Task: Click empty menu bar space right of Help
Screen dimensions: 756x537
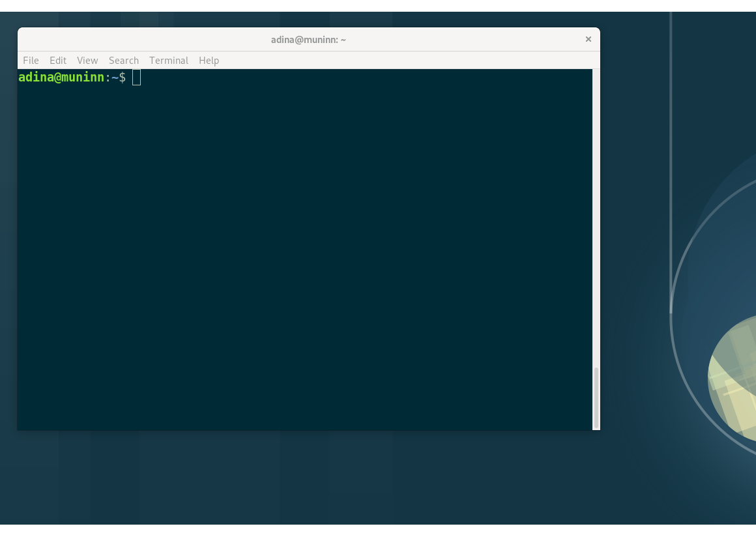Action: (404, 61)
